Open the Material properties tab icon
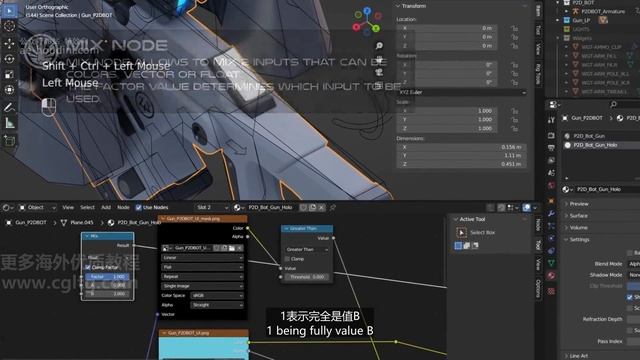This screenshot has height=360, width=640. click(x=551, y=276)
